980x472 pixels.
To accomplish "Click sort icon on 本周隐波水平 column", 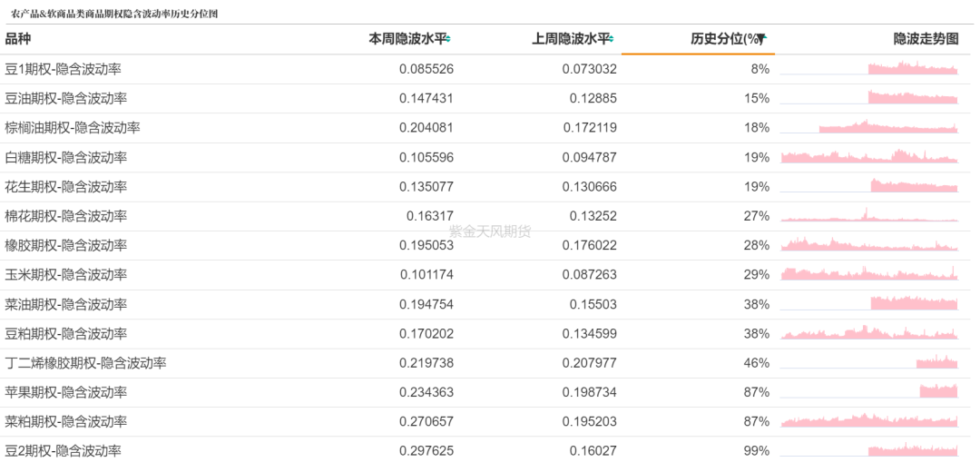I will click(x=448, y=39).
